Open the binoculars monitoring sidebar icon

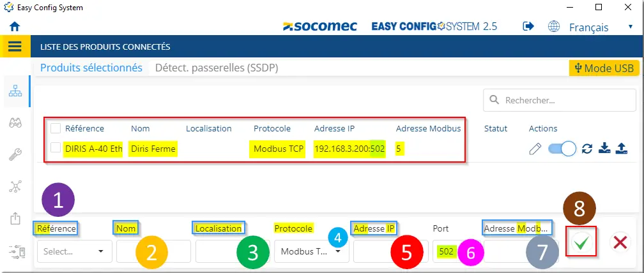pyautogui.click(x=15, y=122)
